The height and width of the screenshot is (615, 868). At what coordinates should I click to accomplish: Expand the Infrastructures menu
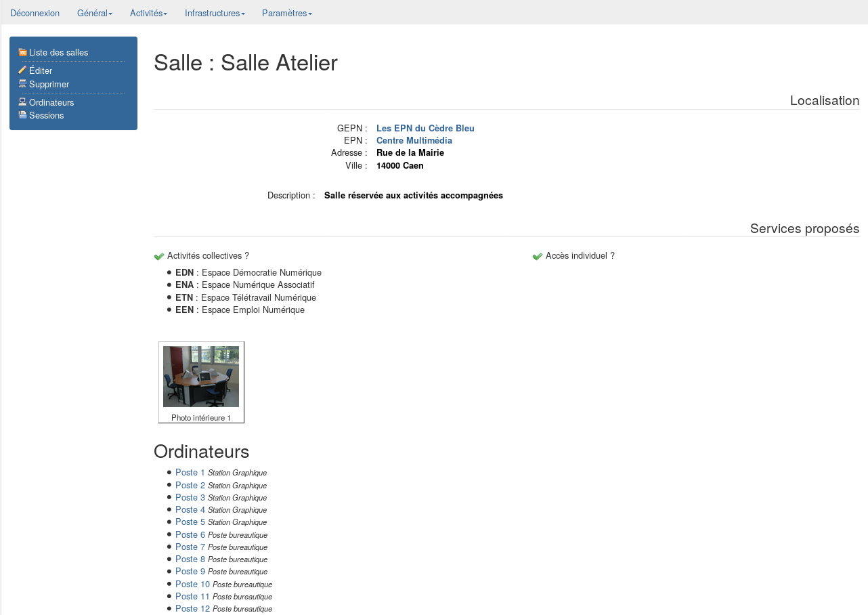(x=215, y=13)
